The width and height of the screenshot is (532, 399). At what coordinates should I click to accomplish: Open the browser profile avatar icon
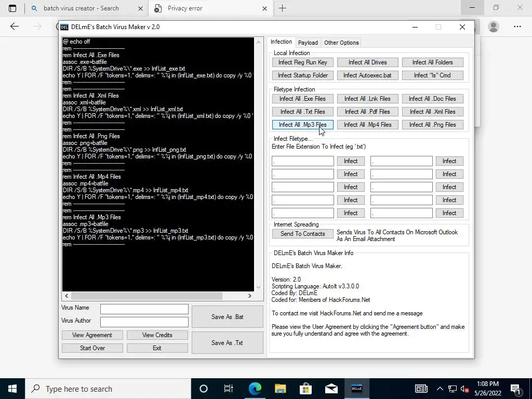(494, 26)
